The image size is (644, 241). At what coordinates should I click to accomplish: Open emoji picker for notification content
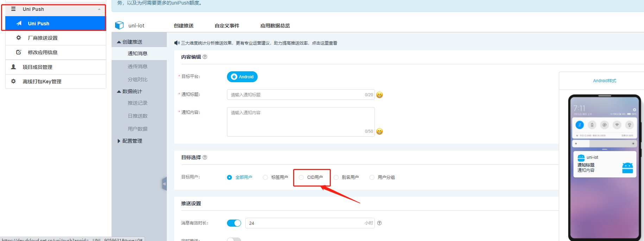[x=379, y=131]
